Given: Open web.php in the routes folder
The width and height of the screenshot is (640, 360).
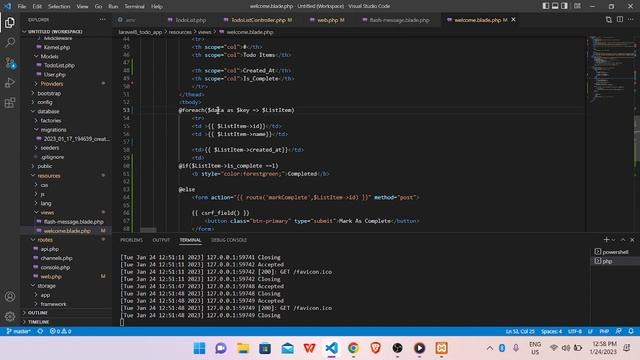Looking at the screenshot, I should point(51,276).
